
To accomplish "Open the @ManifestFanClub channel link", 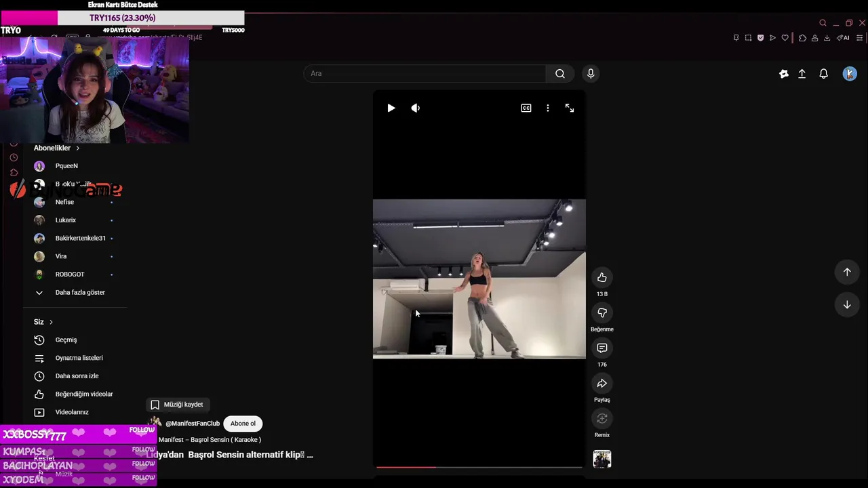I will [x=193, y=424].
